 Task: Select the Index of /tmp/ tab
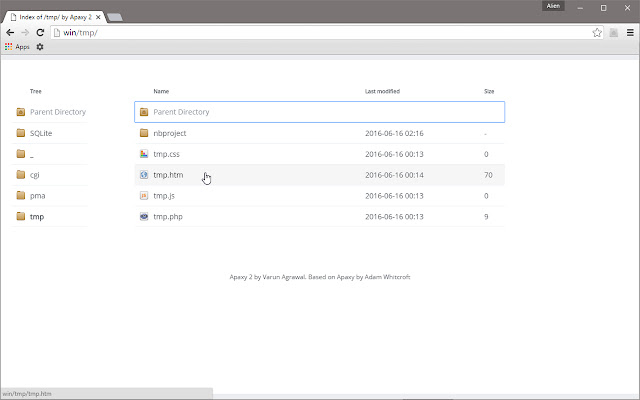[55, 17]
